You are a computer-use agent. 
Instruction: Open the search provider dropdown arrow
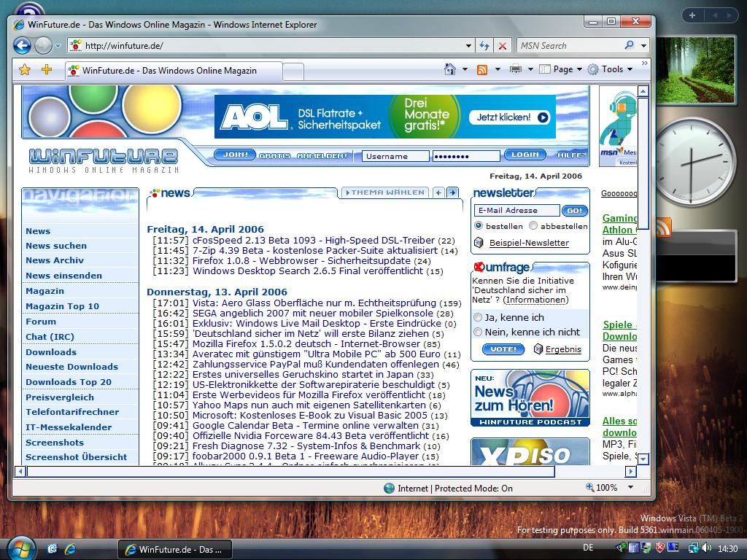(x=643, y=46)
